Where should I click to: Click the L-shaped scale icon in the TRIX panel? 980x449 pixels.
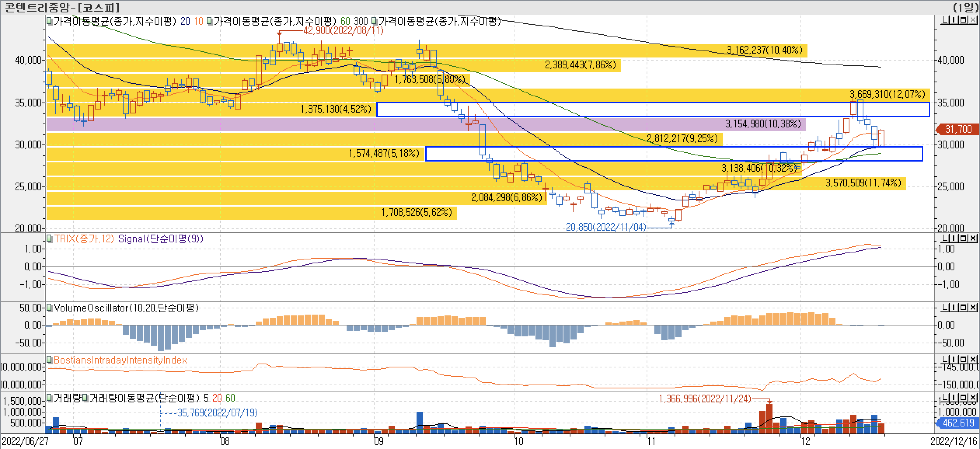(x=945, y=238)
